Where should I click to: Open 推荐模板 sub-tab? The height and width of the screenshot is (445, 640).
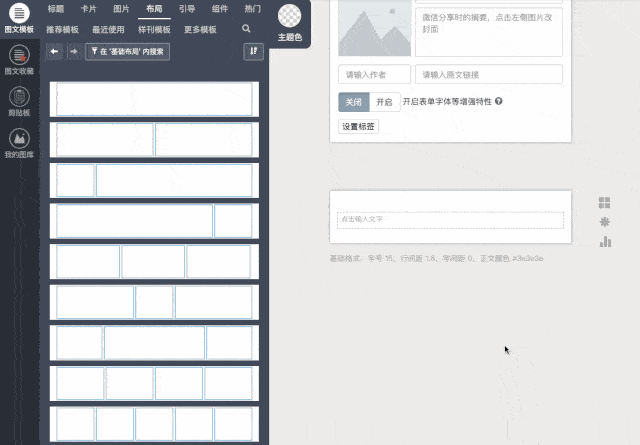click(x=62, y=29)
